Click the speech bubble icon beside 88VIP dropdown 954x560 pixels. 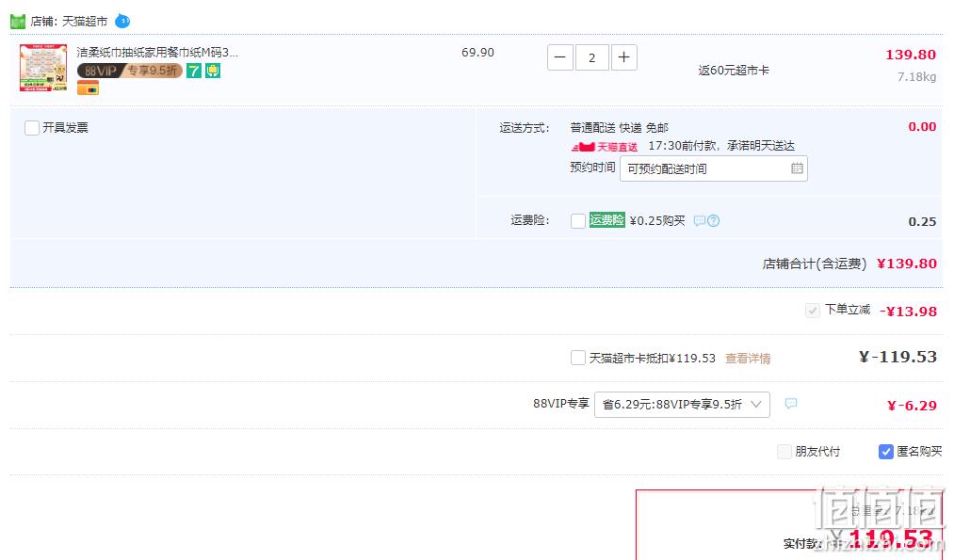[x=791, y=403]
